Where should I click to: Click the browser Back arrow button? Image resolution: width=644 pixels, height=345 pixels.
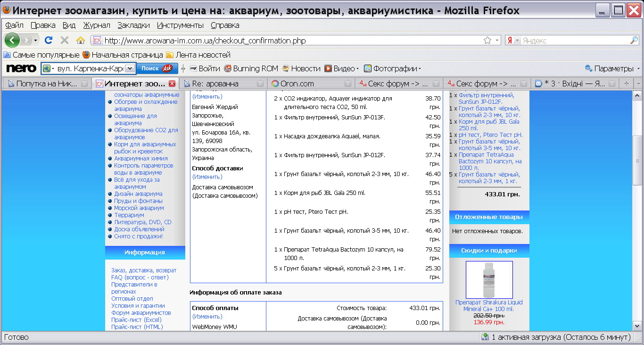pyautogui.click(x=12, y=41)
